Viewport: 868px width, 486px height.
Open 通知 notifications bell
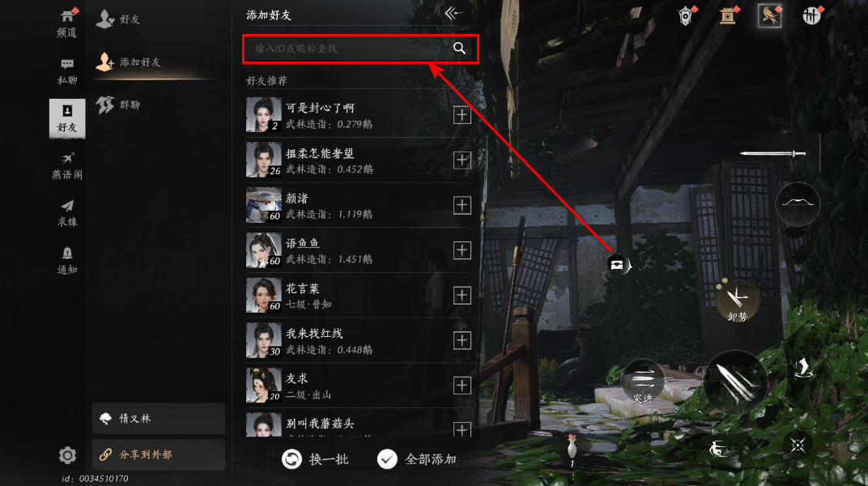click(67, 261)
